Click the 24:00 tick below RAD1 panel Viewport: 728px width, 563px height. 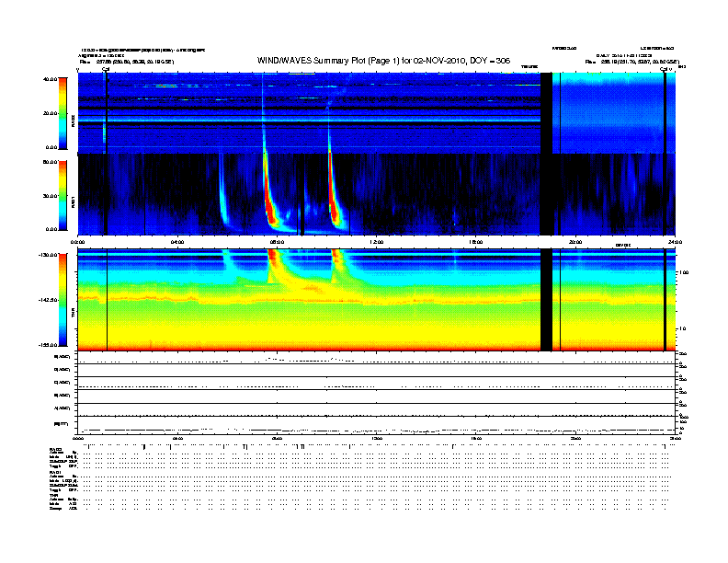(675, 242)
